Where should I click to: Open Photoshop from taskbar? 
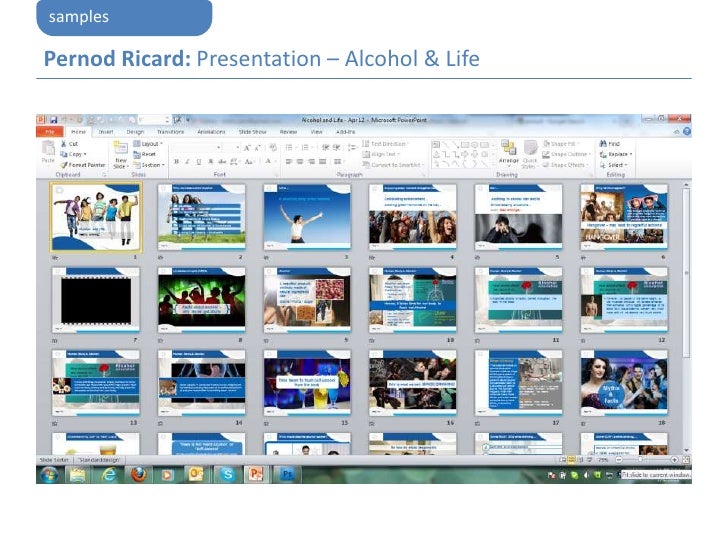pos(287,474)
